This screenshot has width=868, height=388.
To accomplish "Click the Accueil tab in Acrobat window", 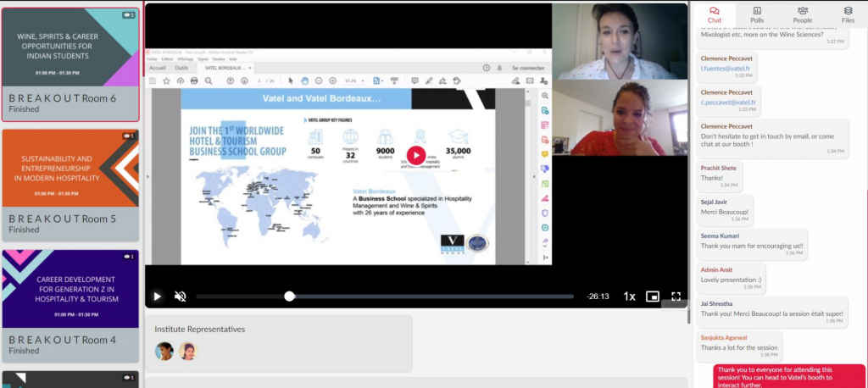I will tap(157, 68).
